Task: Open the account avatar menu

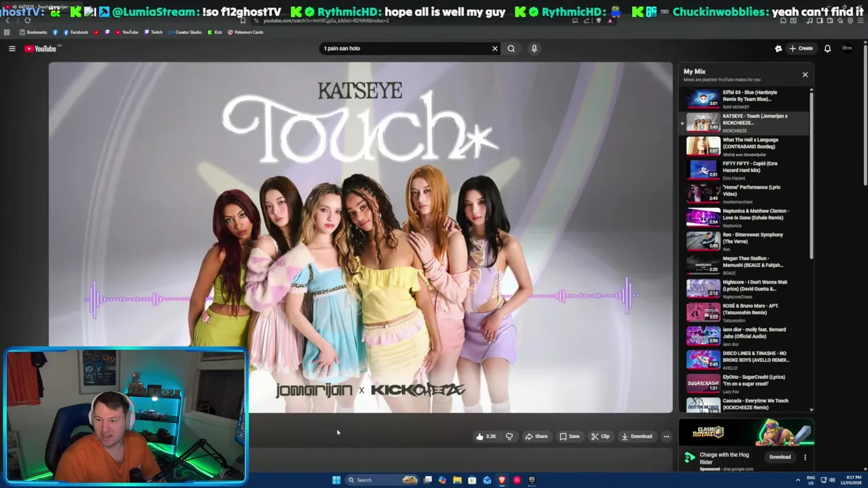Action: click(847, 48)
